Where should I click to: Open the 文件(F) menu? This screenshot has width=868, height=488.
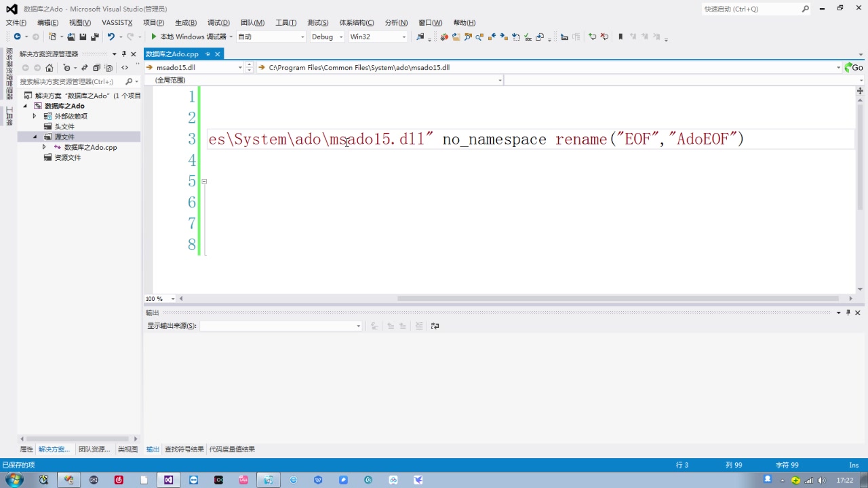[x=16, y=22]
